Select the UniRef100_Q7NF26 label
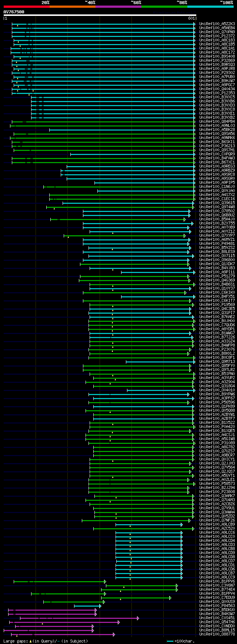237x644 pixels. pos(217,520)
